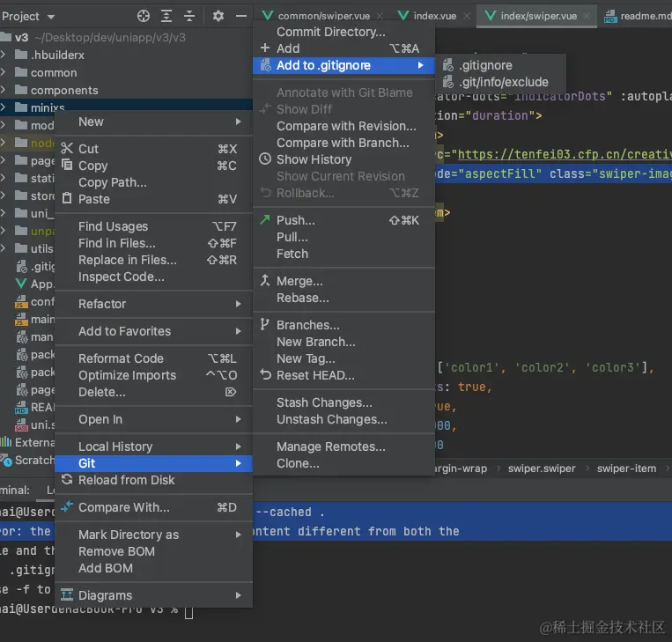The width and height of the screenshot is (672, 642).
Task: Select the utils folder in project tree
Action: (x=27, y=248)
